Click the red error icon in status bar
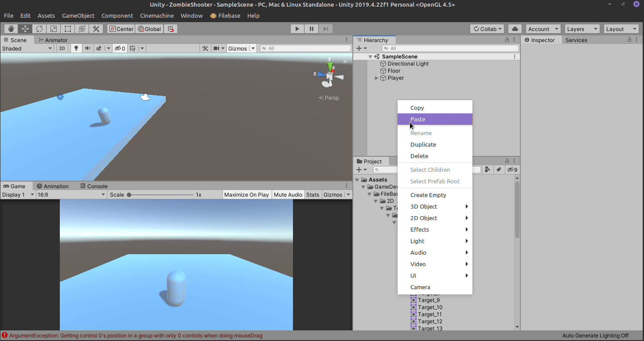 tap(4, 336)
